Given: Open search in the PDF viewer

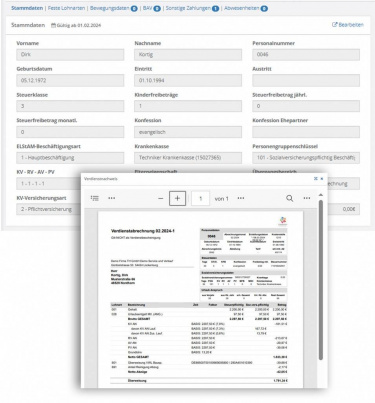Looking at the screenshot, I should pyautogui.click(x=290, y=198).
